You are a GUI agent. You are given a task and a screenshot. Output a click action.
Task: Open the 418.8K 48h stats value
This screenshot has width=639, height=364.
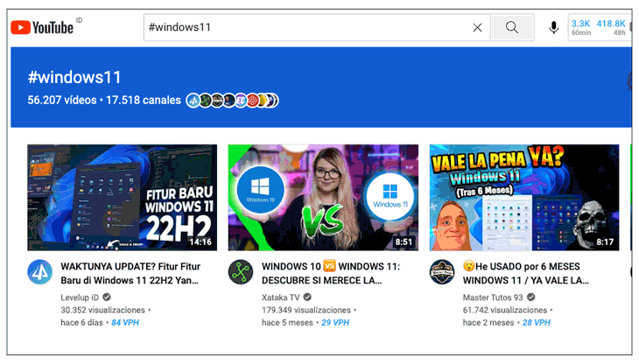(x=610, y=27)
